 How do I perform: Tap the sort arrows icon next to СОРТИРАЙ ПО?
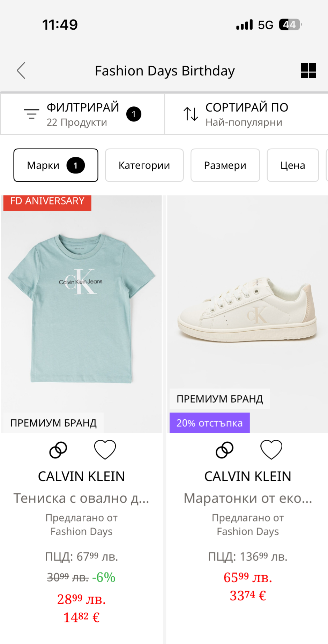click(x=191, y=114)
